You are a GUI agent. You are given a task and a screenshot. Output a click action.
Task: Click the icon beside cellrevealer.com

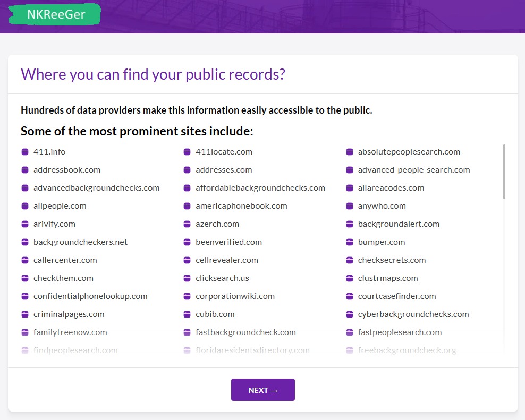187,260
